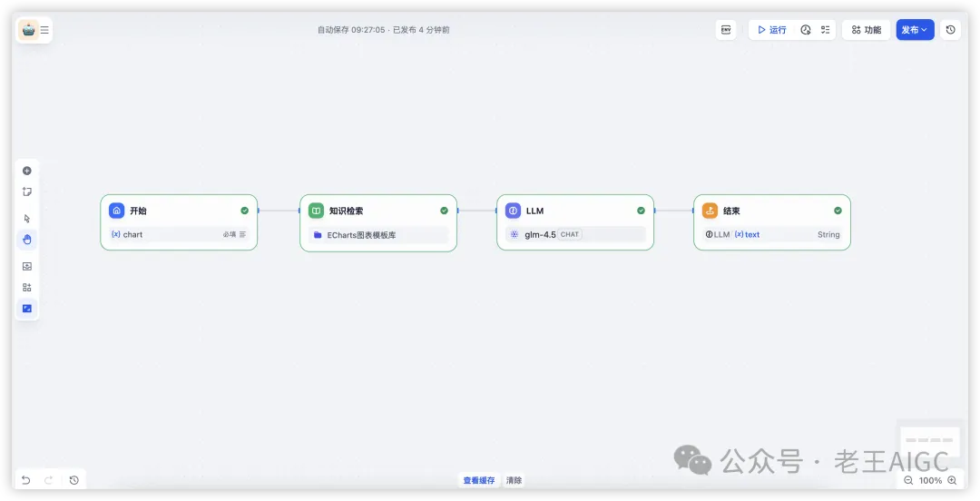
Task: Click green check status on LLM node
Action: tap(641, 211)
